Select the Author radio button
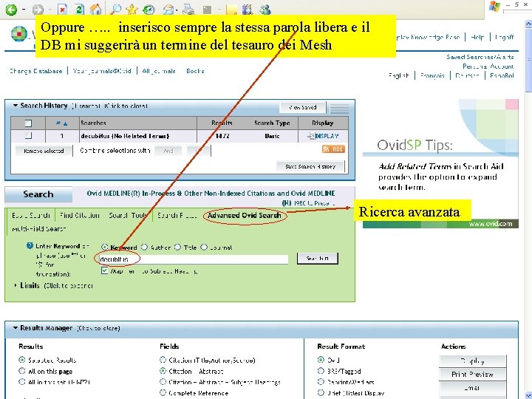 tap(145, 247)
